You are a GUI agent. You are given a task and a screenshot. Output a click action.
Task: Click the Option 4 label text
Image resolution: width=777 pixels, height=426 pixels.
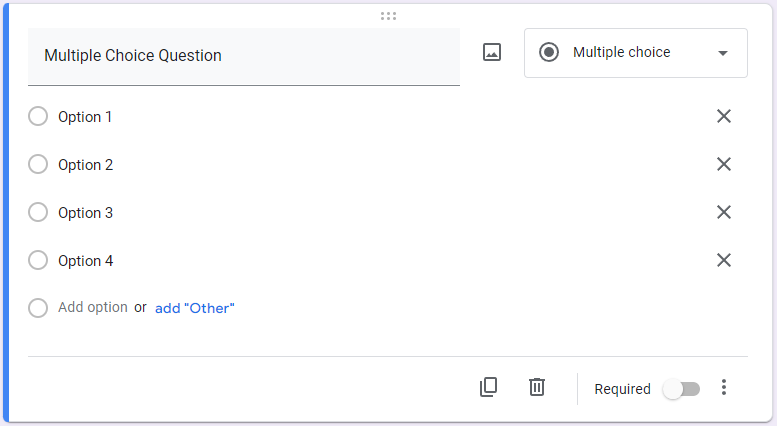tap(85, 261)
